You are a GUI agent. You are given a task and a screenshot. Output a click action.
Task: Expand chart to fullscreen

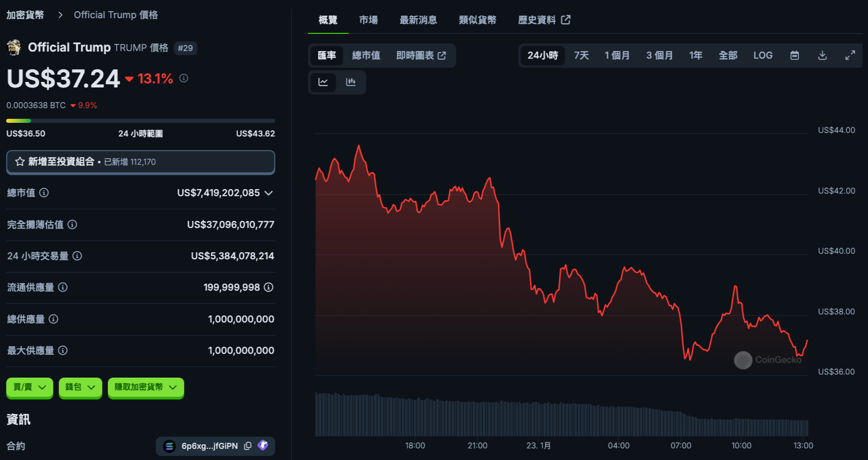[850, 55]
